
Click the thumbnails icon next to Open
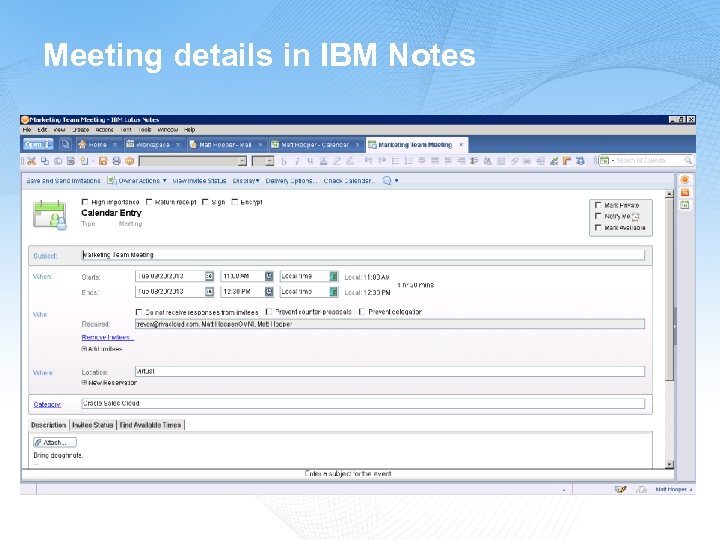point(65,144)
